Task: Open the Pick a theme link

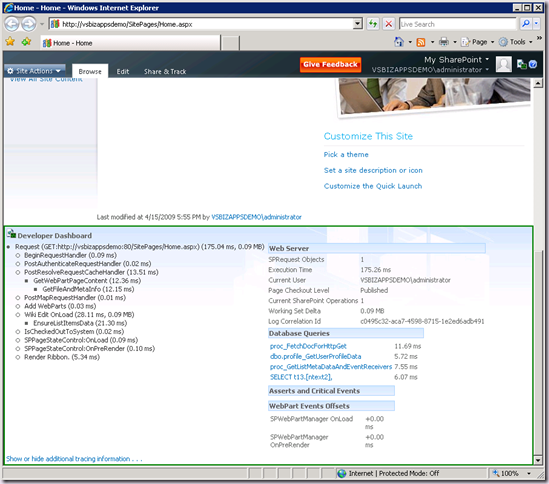Action: 346,154
